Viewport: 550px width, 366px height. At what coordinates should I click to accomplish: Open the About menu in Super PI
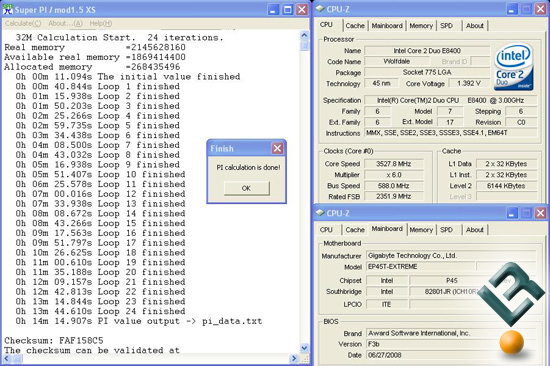65,24
